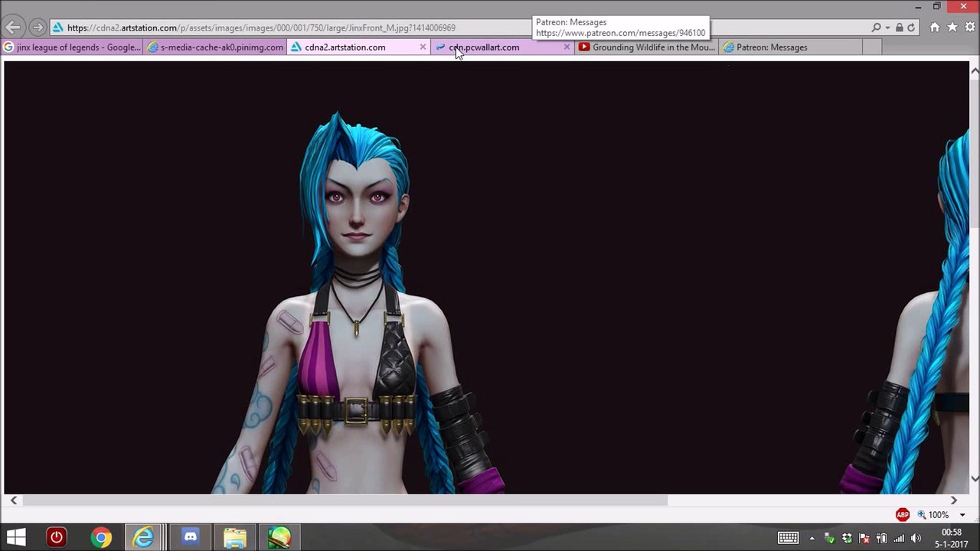Click the security lock icon in address bar
The image size is (980, 551).
tap(900, 28)
